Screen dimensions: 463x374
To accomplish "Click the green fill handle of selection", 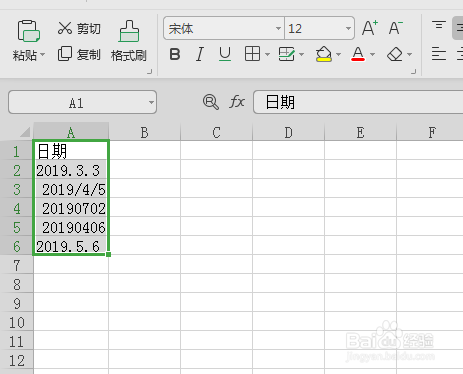I will pyautogui.click(x=109, y=254).
